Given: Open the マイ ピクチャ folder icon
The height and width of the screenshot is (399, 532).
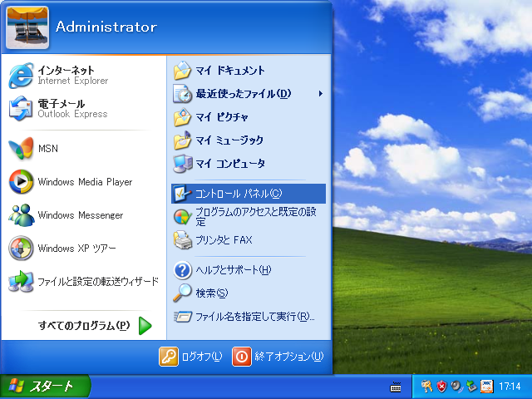Looking at the screenshot, I should point(183,117).
